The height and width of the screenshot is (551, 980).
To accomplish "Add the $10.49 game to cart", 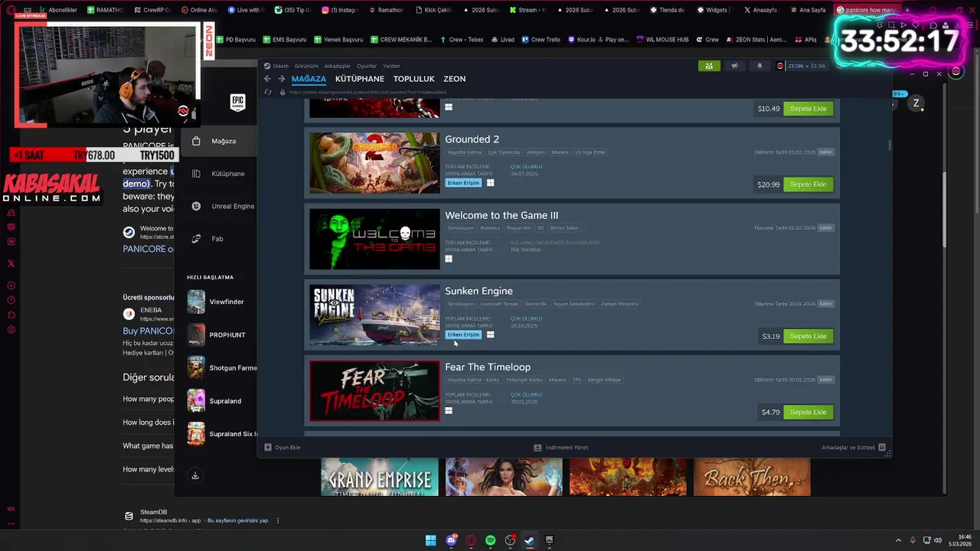I will pos(808,109).
